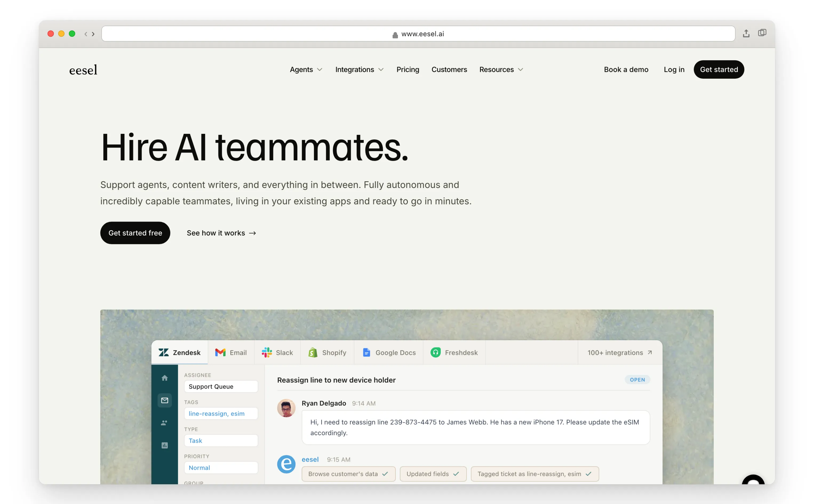Click the arrow next to See how it works
Image resolution: width=814 pixels, height=504 pixels.
(253, 233)
